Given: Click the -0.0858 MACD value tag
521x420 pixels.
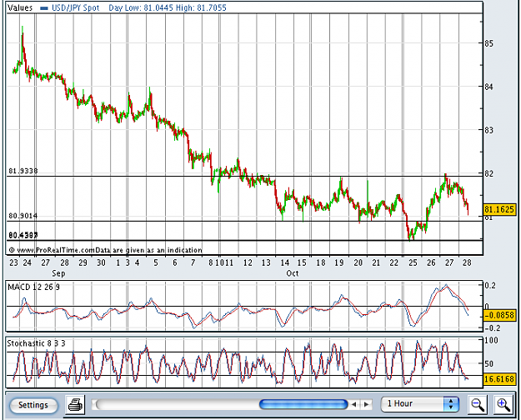Looking at the screenshot, I should 499,315.
